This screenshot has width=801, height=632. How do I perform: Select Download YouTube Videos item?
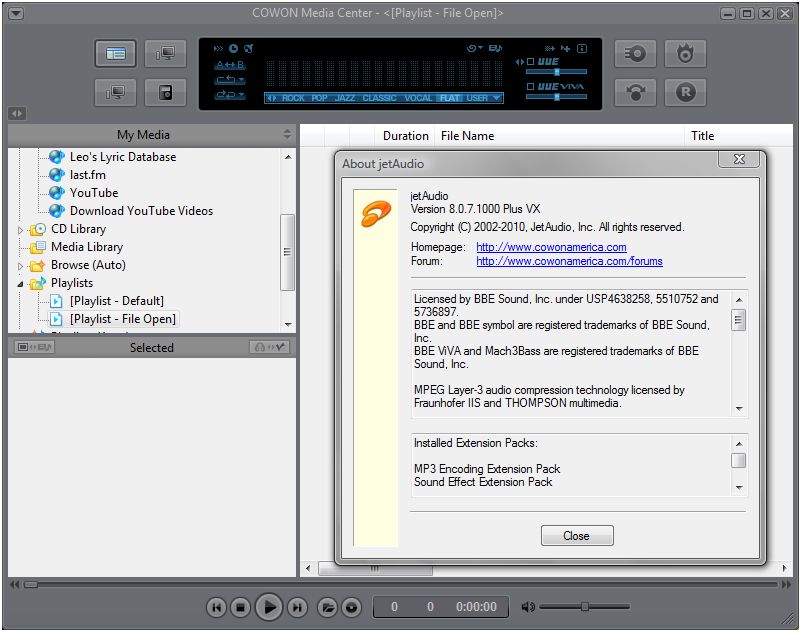coord(142,210)
